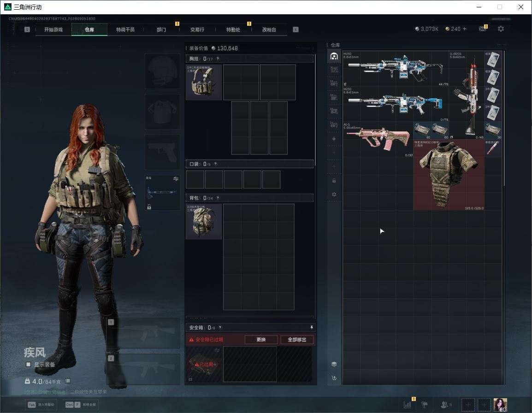Click the empty body armor slot

[x=163, y=112]
